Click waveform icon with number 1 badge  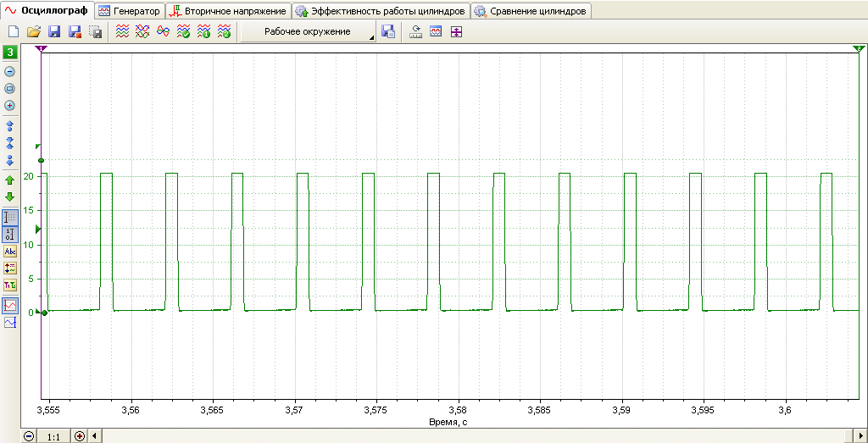(x=203, y=31)
